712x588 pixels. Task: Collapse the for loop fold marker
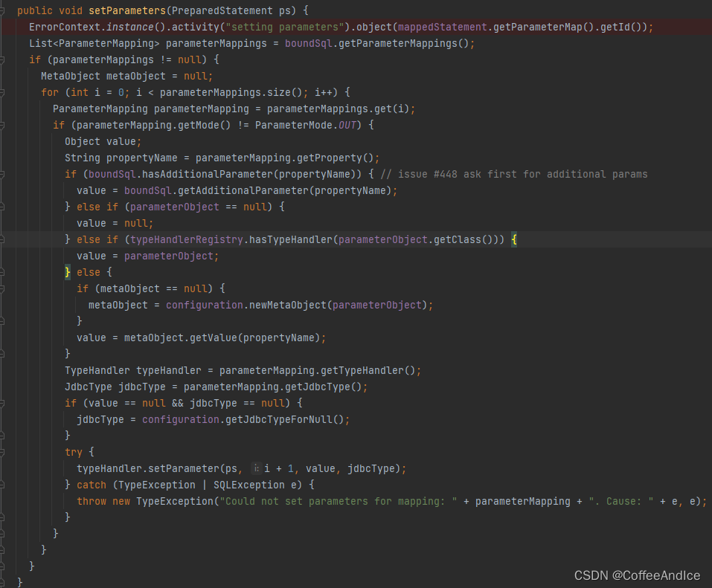click(1, 93)
